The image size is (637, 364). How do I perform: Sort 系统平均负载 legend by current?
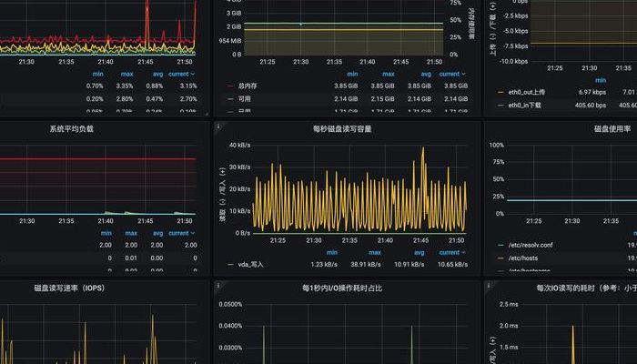coord(182,233)
